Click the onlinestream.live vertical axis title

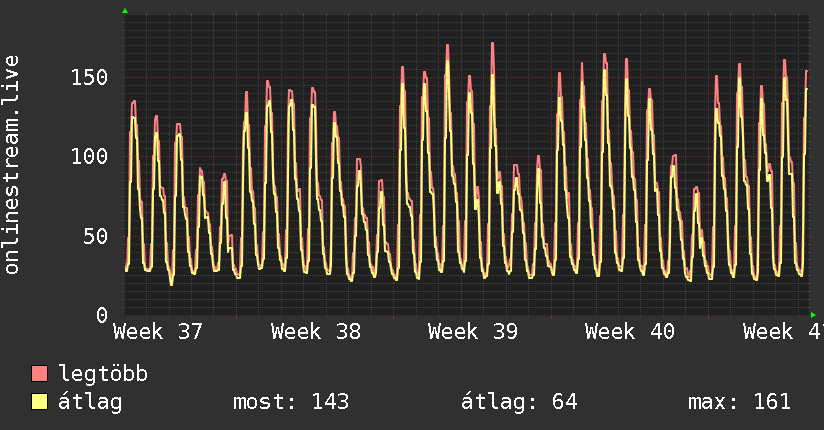pyautogui.click(x=11, y=165)
